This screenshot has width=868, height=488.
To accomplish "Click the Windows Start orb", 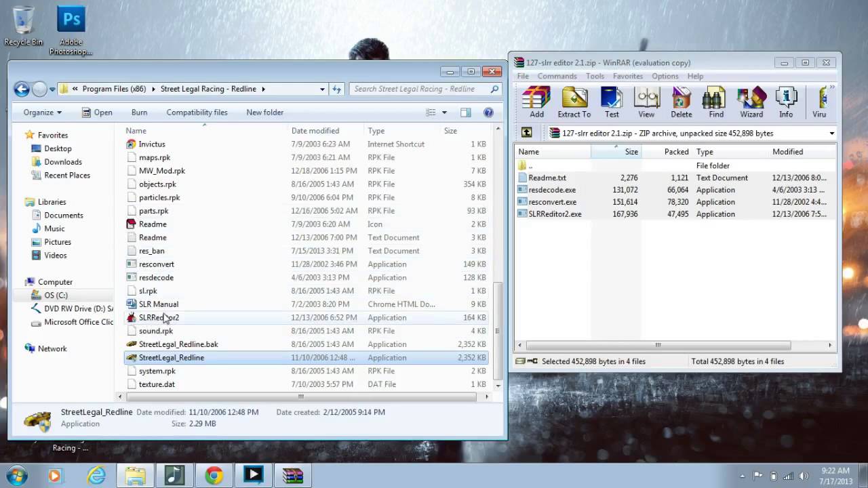I will [16, 475].
